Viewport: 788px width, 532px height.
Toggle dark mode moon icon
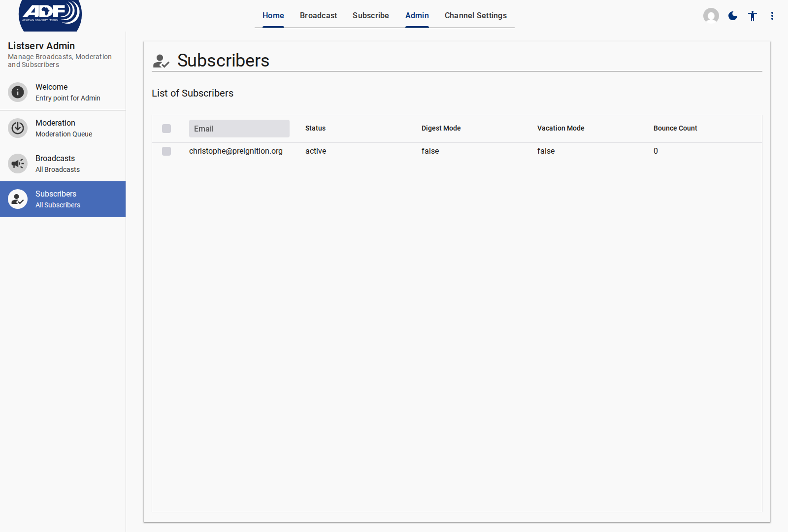tap(733, 16)
